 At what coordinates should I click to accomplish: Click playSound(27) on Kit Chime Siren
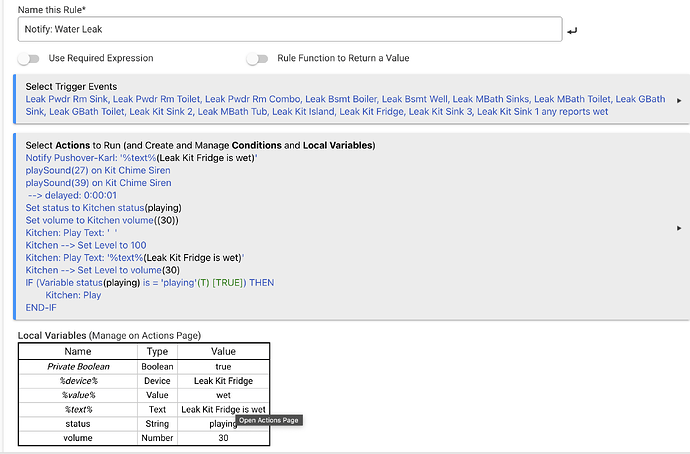(x=98, y=170)
